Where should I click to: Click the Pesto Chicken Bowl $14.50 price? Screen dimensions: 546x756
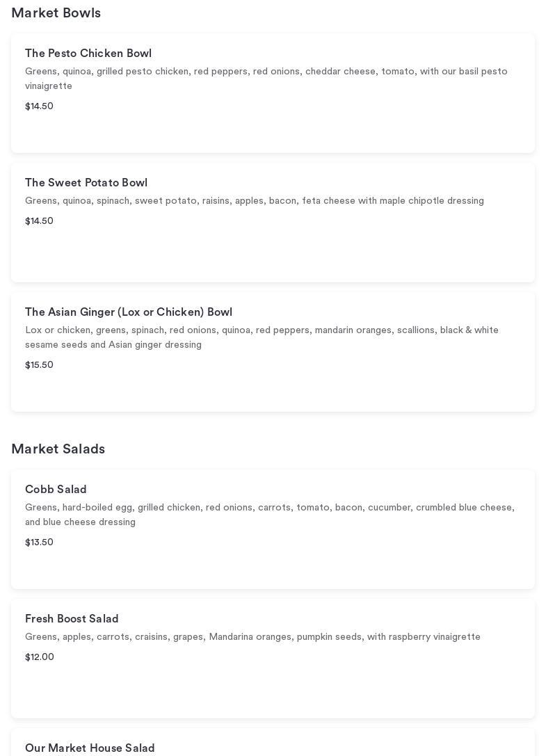(x=39, y=106)
